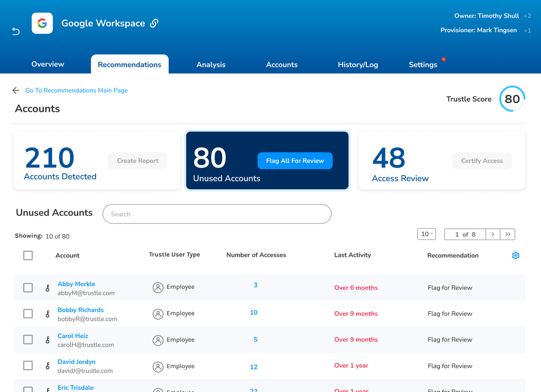The image size is (541, 392).
Task: Click access count 10 for Bobby Richards
Action: (253, 313)
